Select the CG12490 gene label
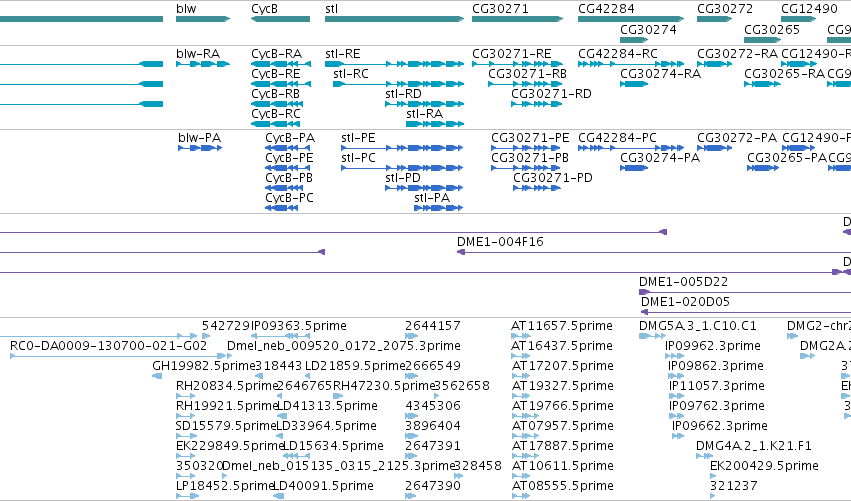Image resolution: width=851 pixels, height=501 pixels. tap(809, 9)
